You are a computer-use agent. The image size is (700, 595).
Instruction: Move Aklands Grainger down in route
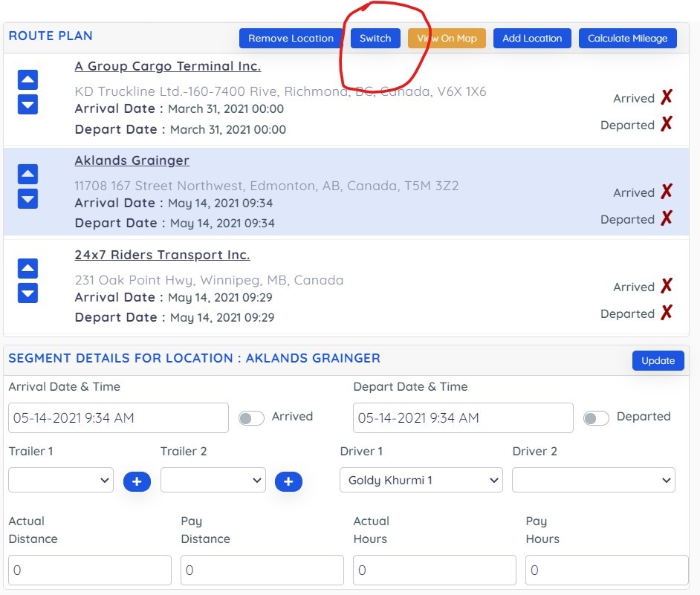tap(27, 199)
